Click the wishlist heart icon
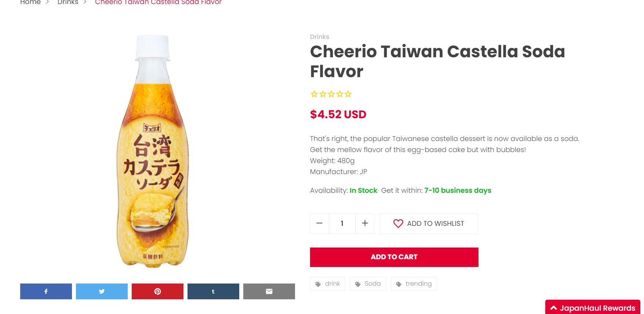Image resolution: width=644 pixels, height=314 pixels. tap(398, 224)
